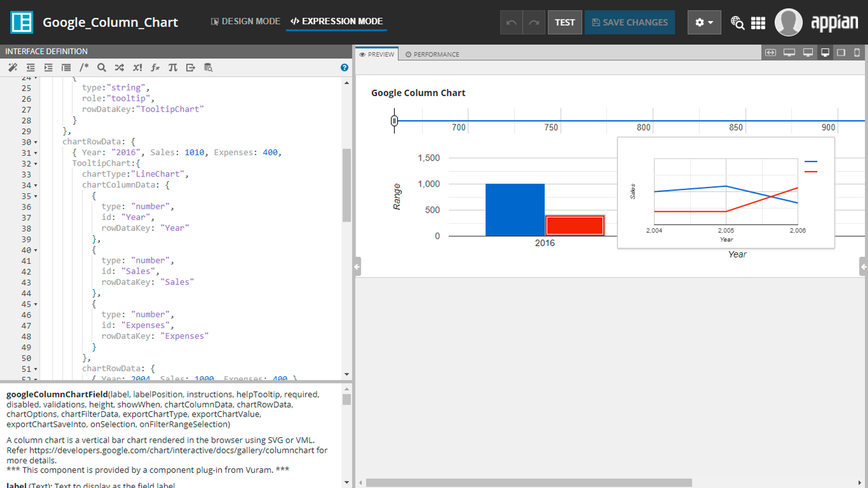Image resolution: width=868 pixels, height=488 pixels.
Task: Select the tablet preview icon
Action: pyautogui.click(x=841, y=53)
